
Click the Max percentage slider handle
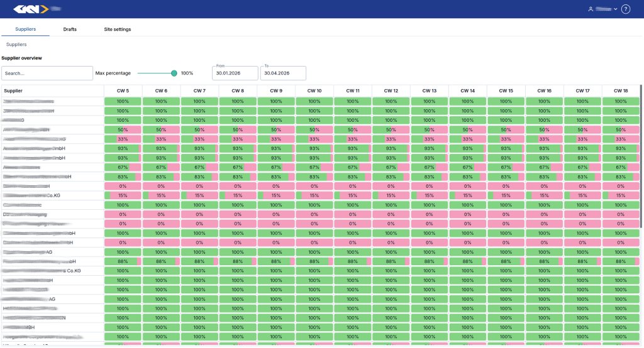[x=174, y=73]
